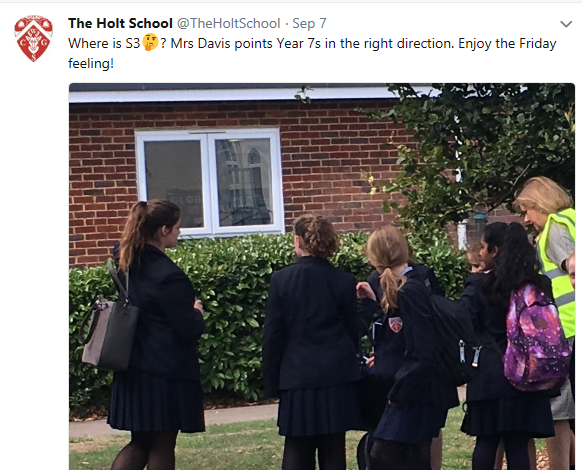
Task: Click the thinking face emoji
Action: point(150,42)
